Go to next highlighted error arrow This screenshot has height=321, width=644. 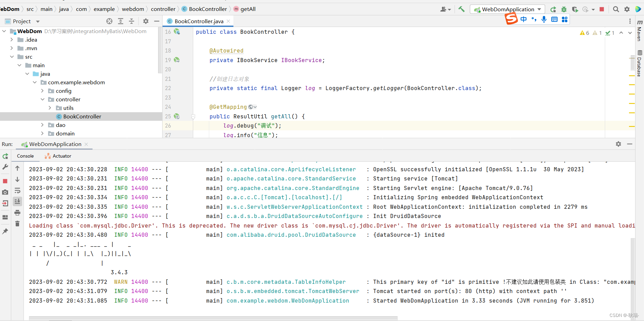(x=630, y=33)
